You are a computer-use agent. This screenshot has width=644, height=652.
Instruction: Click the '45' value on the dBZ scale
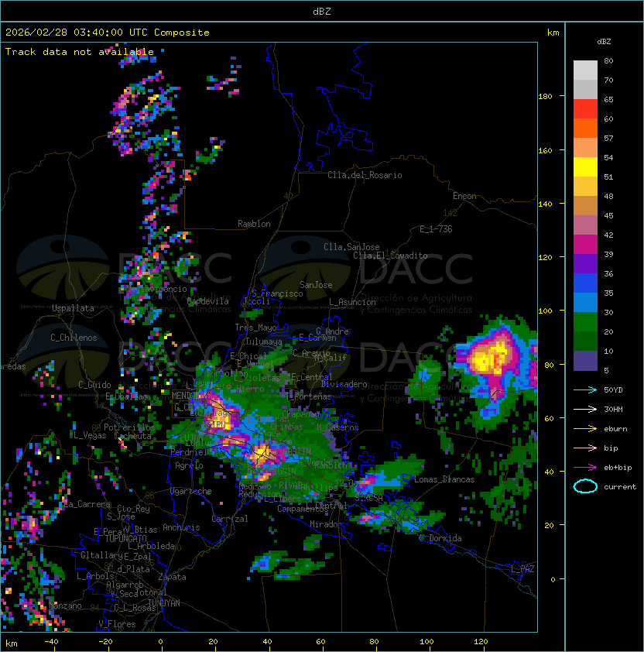[608, 216]
